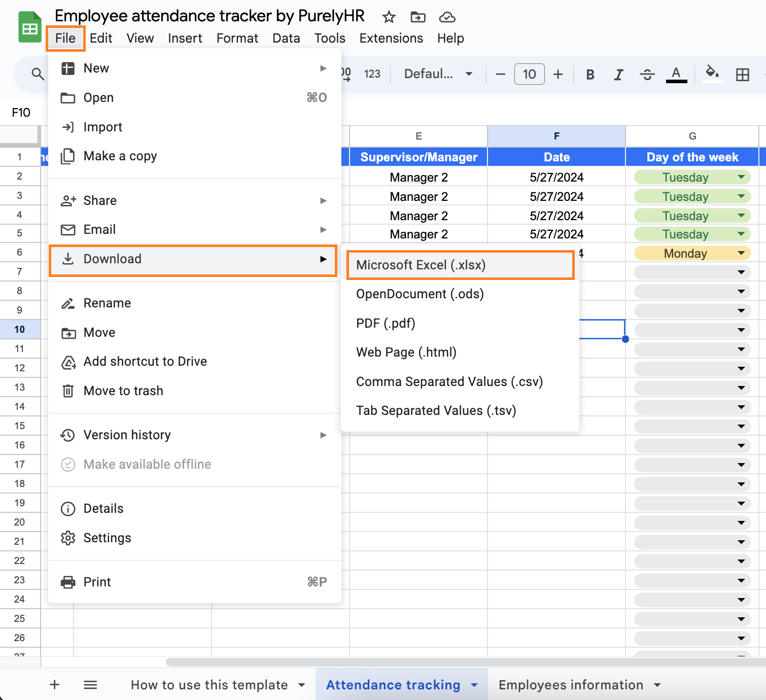Image resolution: width=766 pixels, height=700 pixels.
Task: Expand Version history submenu
Action: coord(195,435)
